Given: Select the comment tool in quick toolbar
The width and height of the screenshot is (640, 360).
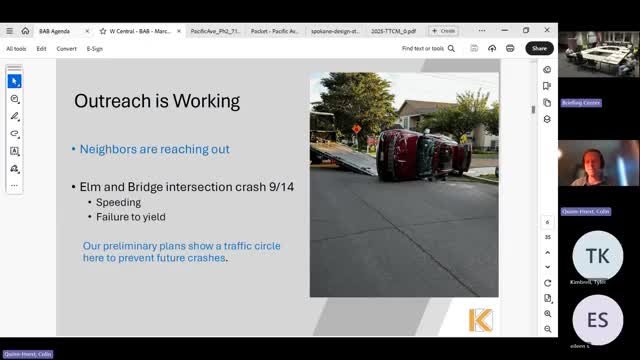Looking at the screenshot, I should 15,99.
